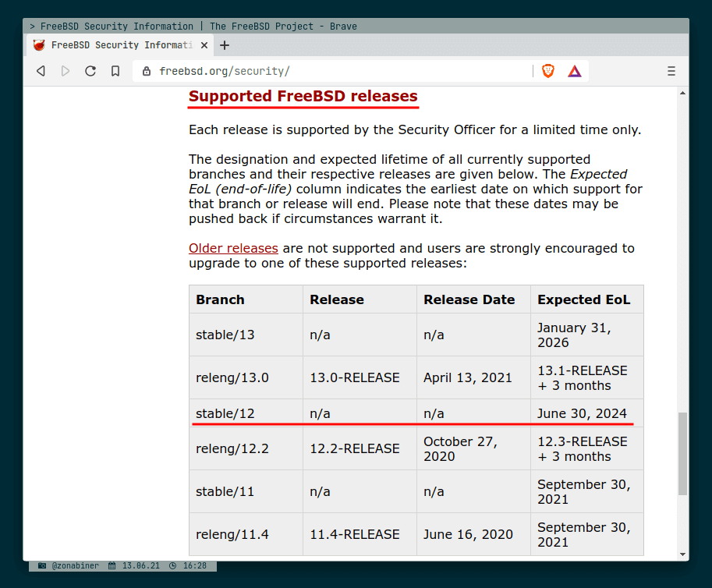Select the stable/12 branch cell

pyautogui.click(x=246, y=413)
